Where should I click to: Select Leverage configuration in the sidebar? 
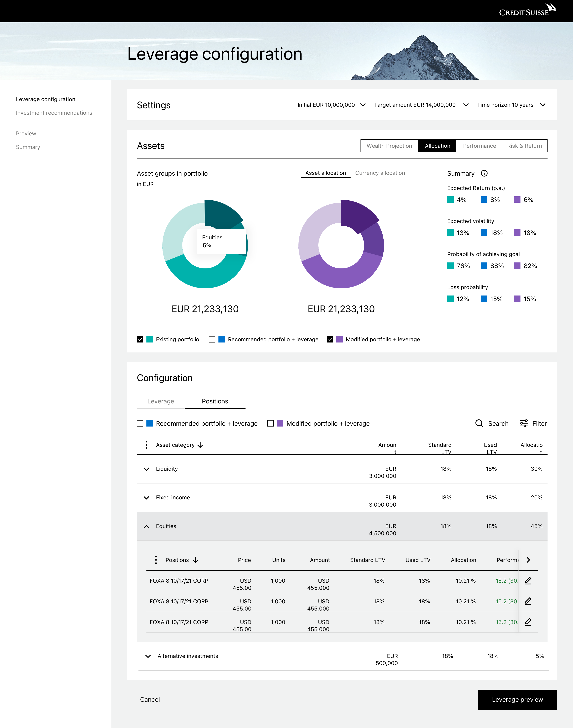pos(46,99)
